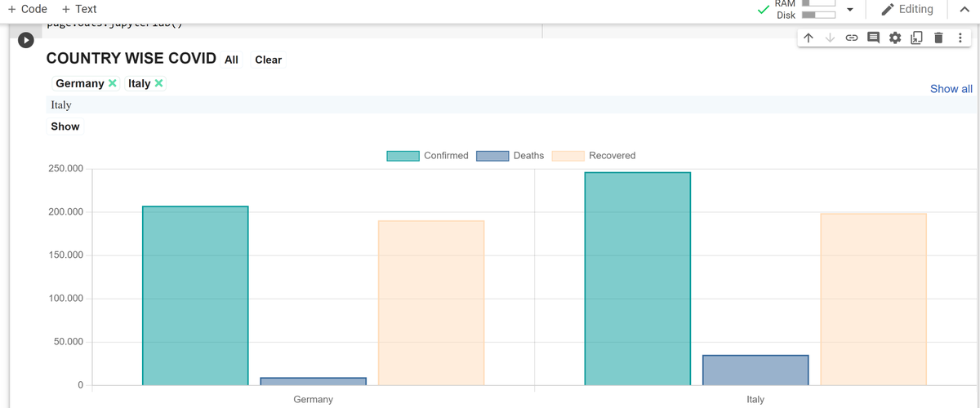Copy link to cell icon
The image size is (980, 408).
pyautogui.click(x=851, y=38)
